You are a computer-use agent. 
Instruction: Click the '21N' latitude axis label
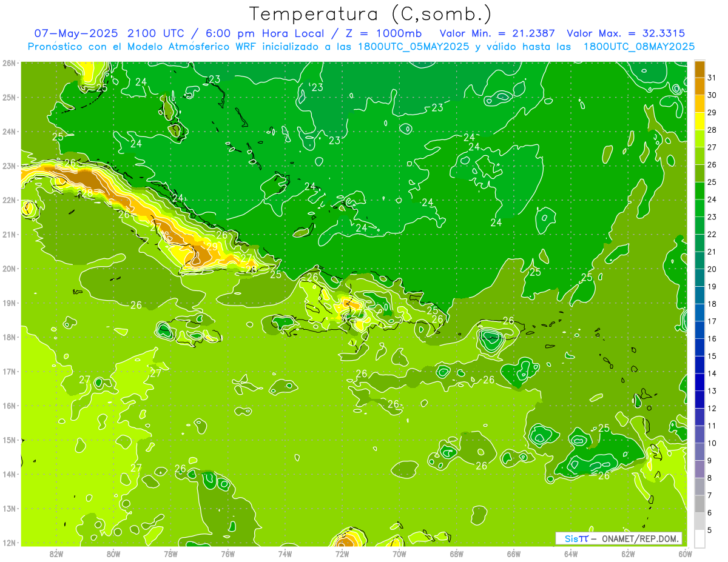(9, 235)
